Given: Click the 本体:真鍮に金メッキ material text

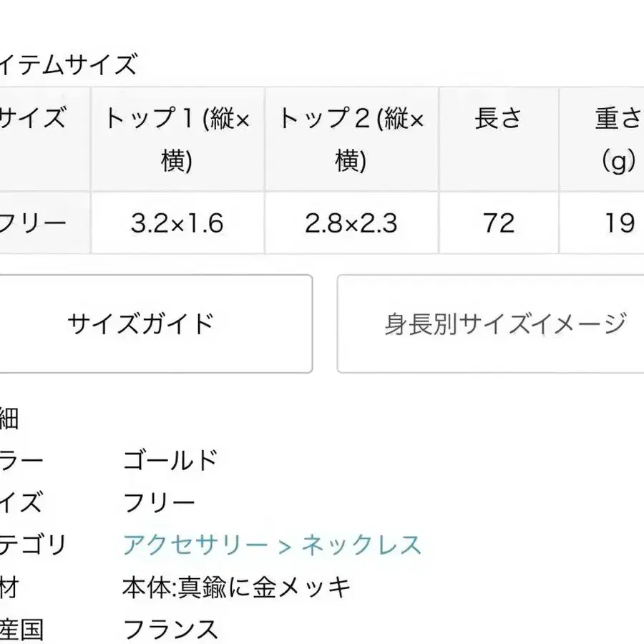Looking at the screenshot, I should point(237,588).
